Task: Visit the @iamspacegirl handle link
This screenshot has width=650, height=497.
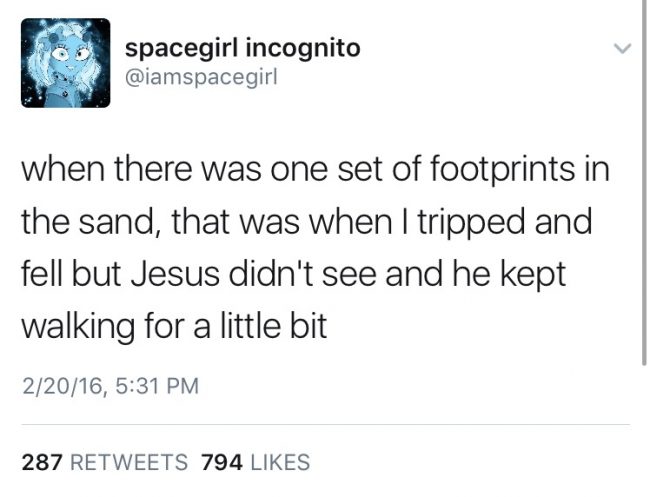Action: tap(201, 78)
